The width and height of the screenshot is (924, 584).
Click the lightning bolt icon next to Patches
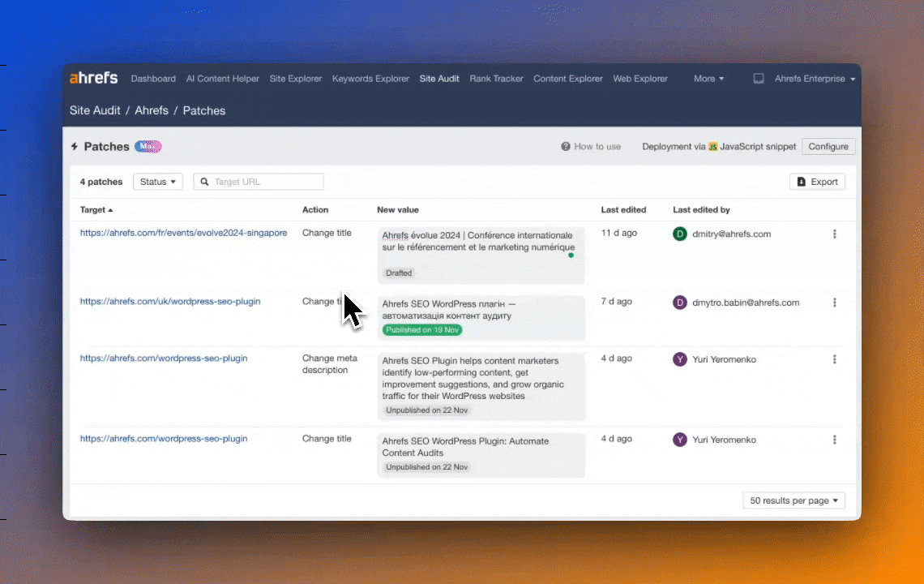click(75, 147)
